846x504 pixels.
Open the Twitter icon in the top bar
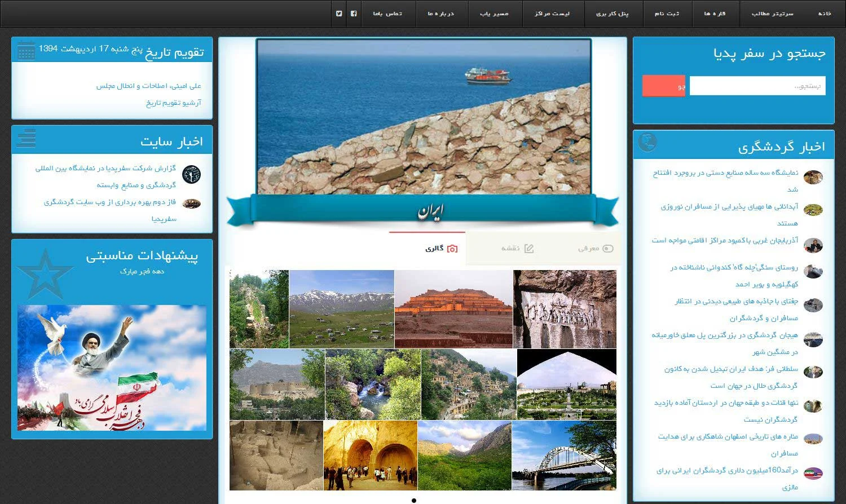click(x=339, y=14)
